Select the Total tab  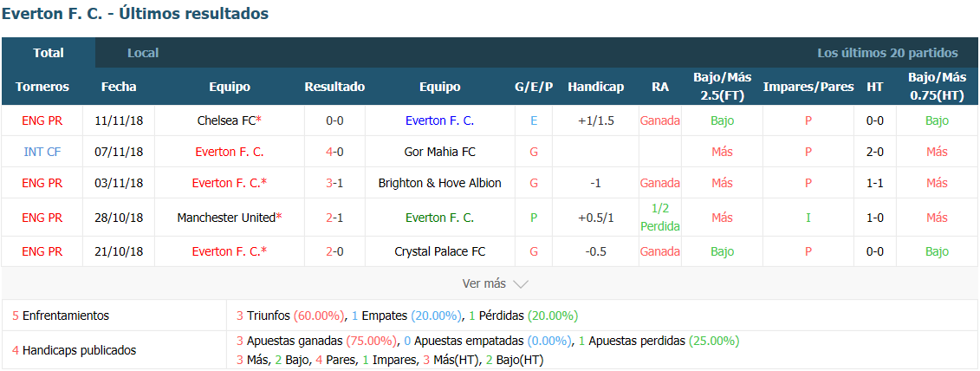[49, 53]
